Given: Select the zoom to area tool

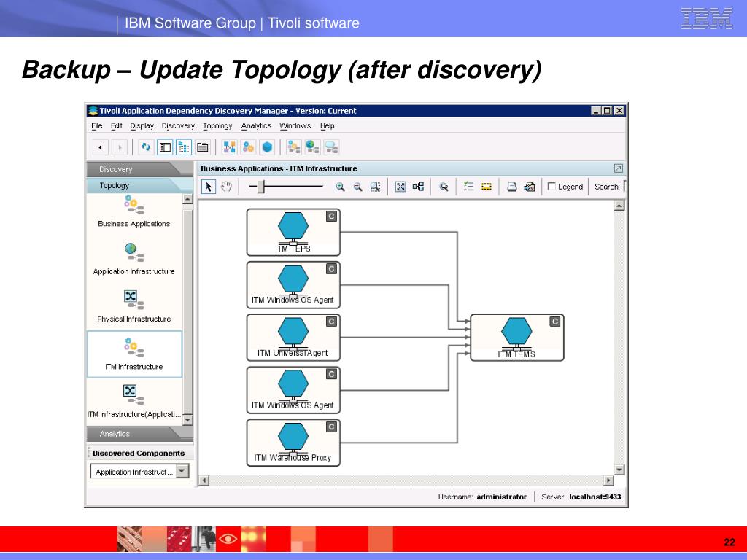Looking at the screenshot, I should point(376,187).
